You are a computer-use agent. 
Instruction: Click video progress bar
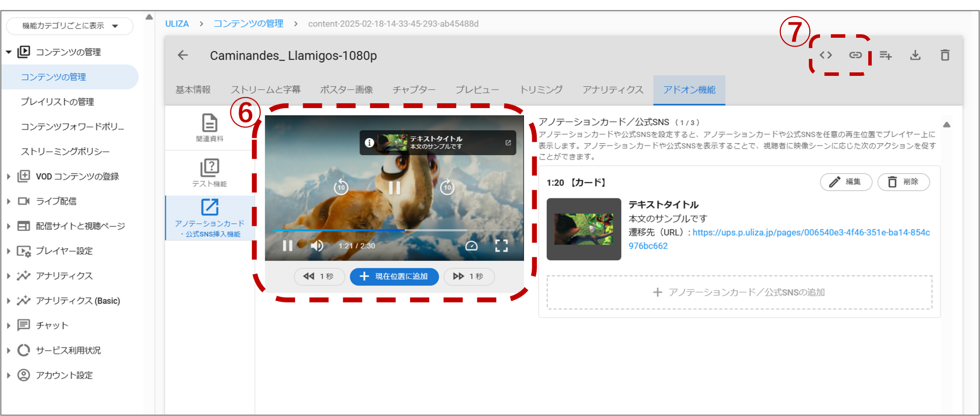point(394,230)
